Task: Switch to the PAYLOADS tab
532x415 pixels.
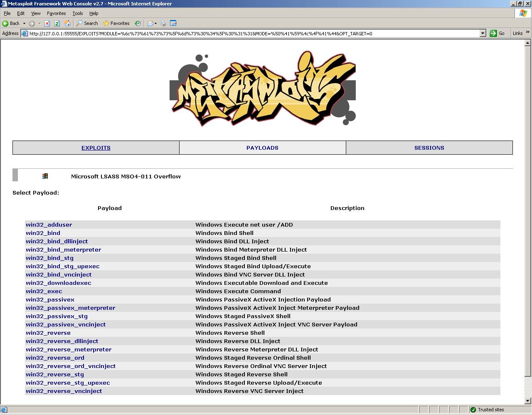Action: (262, 148)
